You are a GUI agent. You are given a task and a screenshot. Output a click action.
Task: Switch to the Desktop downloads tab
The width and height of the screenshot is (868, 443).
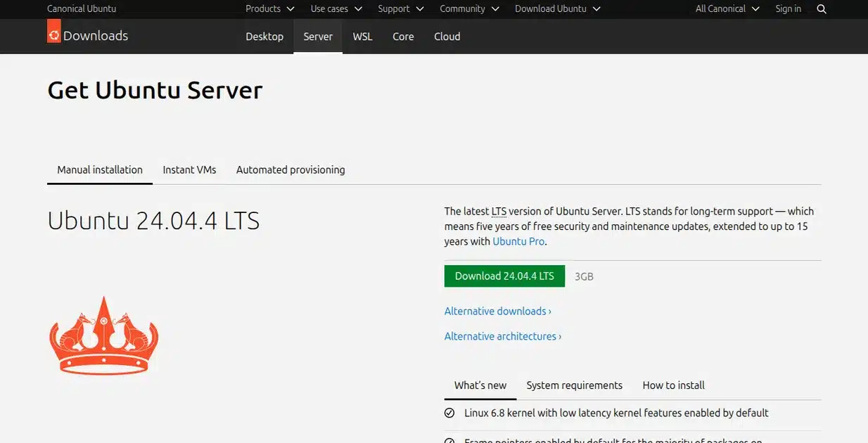264,37
